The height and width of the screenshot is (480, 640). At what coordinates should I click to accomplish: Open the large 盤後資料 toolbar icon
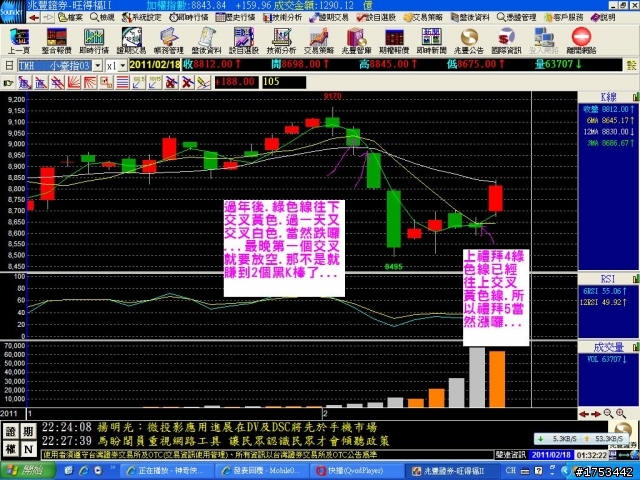tap(207, 41)
